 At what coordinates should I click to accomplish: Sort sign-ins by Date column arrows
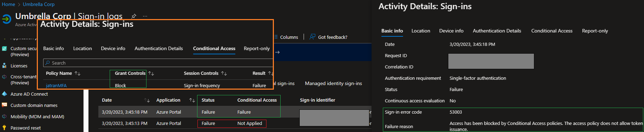(x=146, y=100)
